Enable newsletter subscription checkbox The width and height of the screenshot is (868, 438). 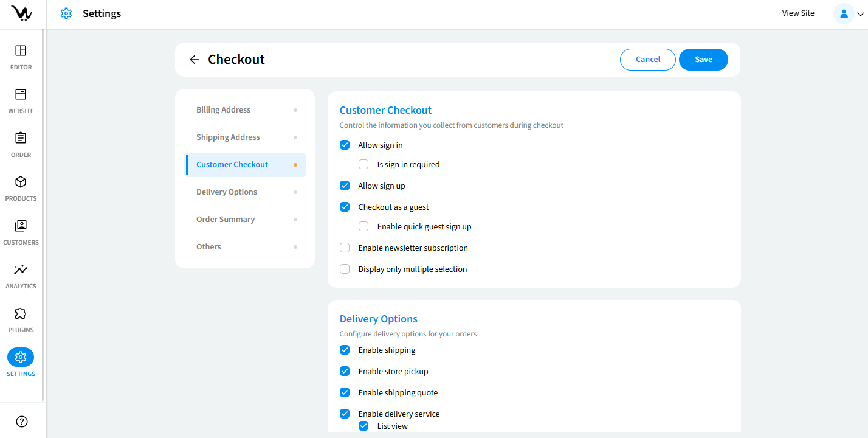click(x=345, y=248)
